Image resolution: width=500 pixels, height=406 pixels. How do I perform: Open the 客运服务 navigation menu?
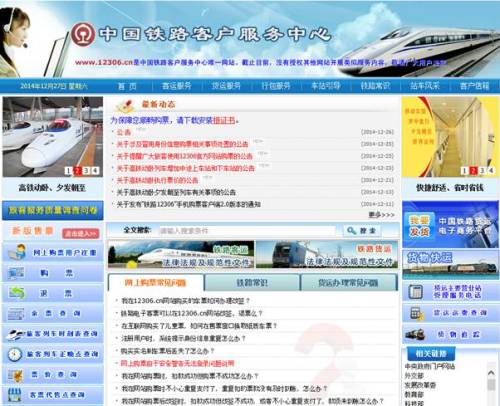[x=177, y=86]
